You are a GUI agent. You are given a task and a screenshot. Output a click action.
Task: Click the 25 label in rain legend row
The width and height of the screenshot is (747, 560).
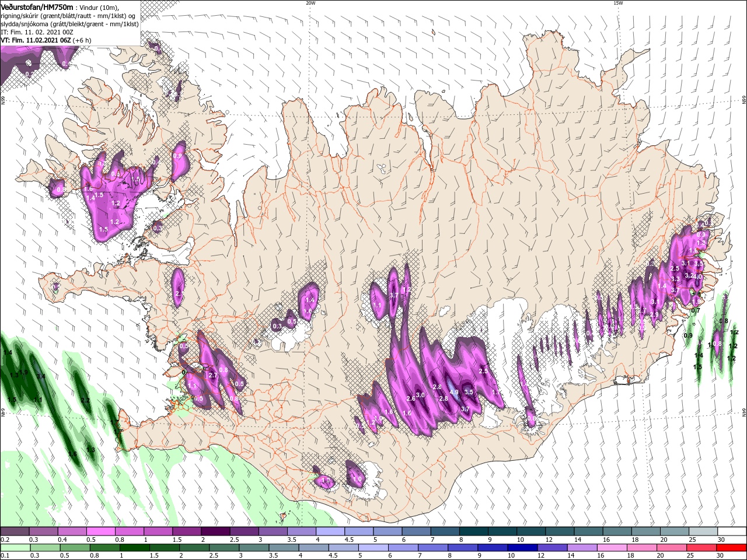[x=690, y=555]
